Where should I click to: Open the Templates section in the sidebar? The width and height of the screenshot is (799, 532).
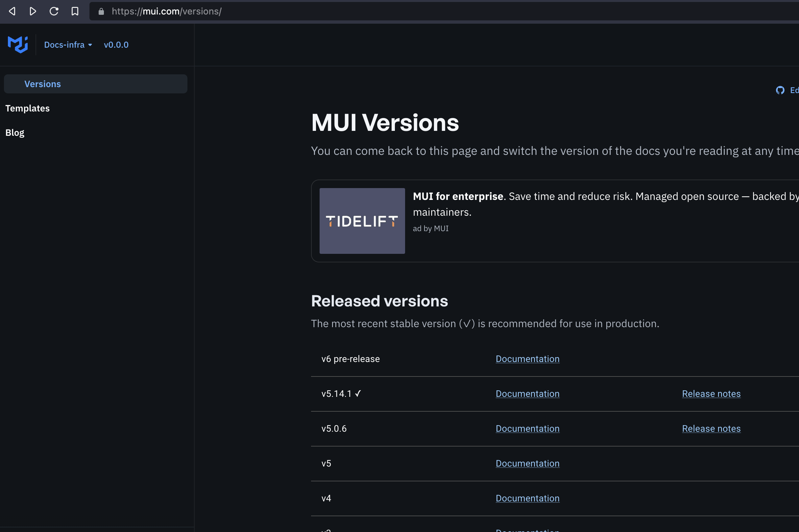pyautogui.click(x=28, y=108)
